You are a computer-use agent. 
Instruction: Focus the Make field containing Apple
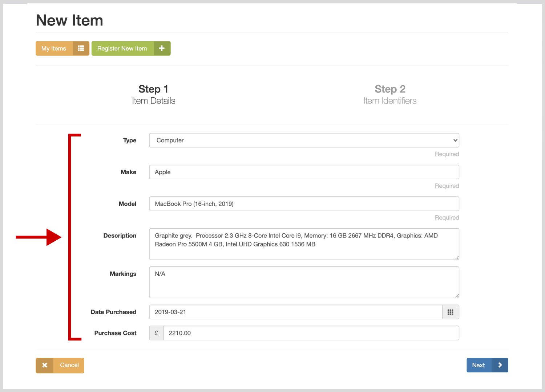(x=304, y=172)
